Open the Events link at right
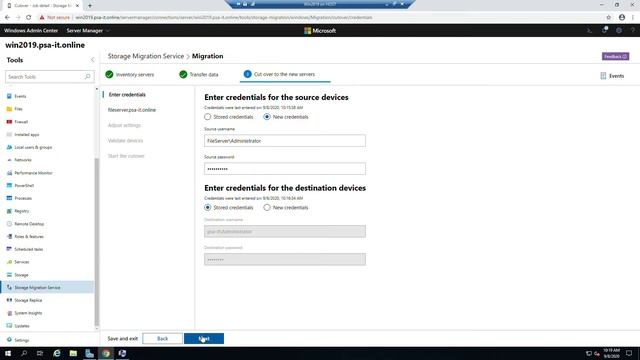640x360 pixels. 612,76
